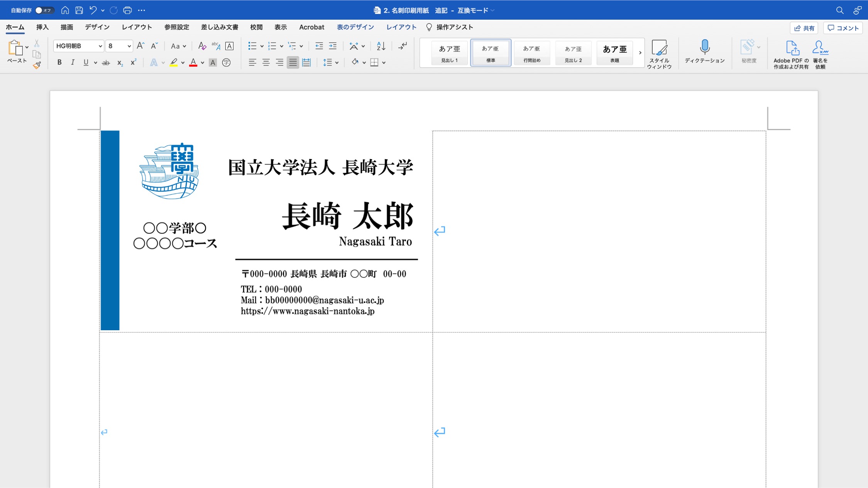The image size is (868, 488).
Task: Open the 挿入 tab
Action: [x=42, y=27]
